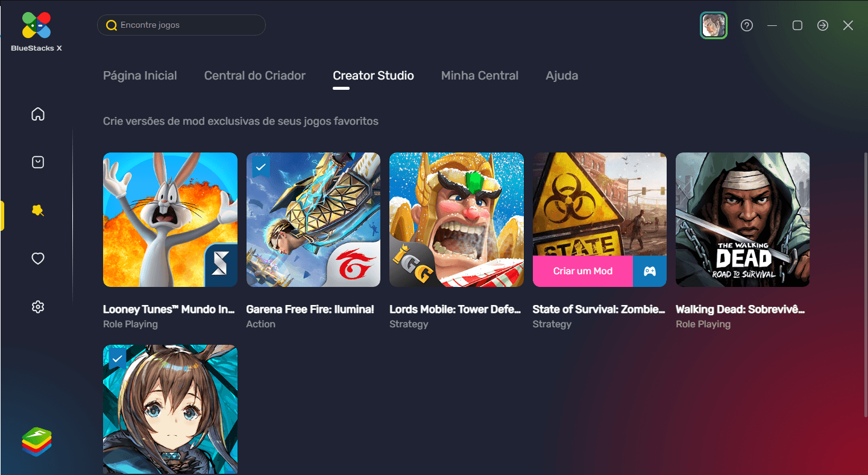
Task: Click the Action genre label
Action: point(261,324)
